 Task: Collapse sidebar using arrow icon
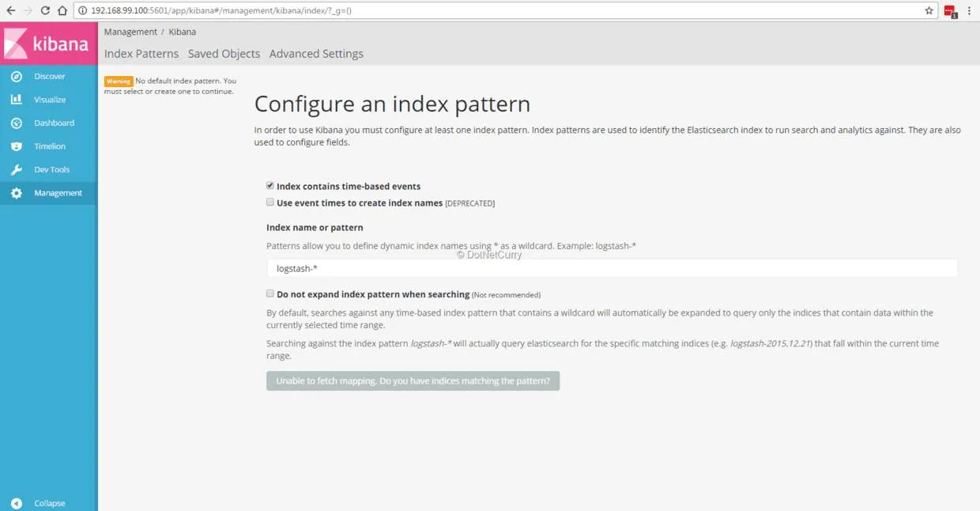pos(16,503)
